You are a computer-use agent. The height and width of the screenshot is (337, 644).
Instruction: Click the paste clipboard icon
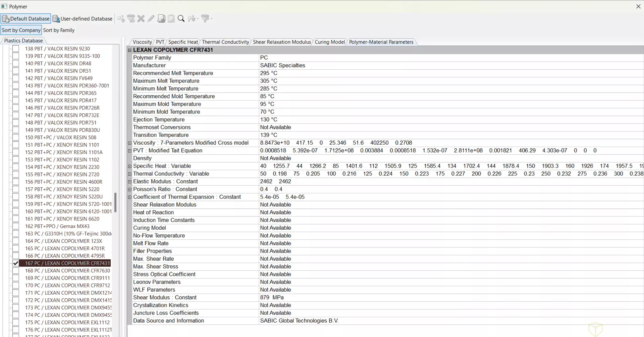[x=171, y=19]
